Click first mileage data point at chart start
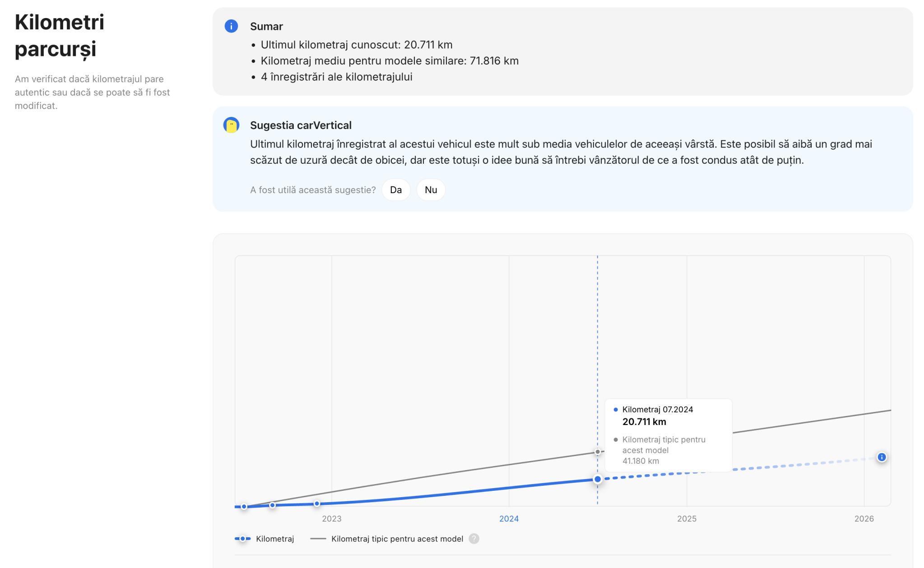 click(x=244, y=507)
